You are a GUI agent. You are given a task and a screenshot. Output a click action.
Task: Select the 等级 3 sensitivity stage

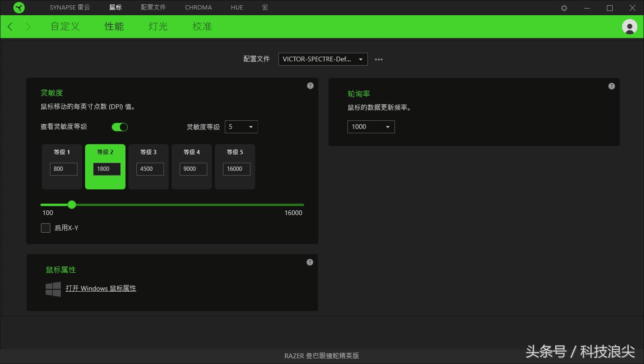[x=148, y=167]
